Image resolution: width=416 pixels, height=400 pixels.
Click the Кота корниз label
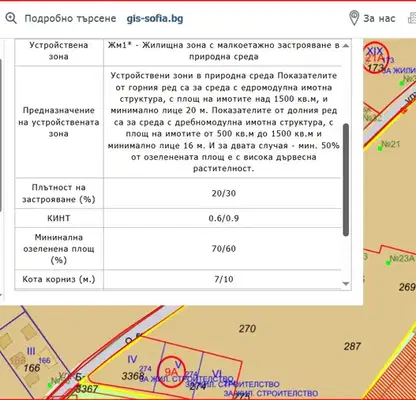[x=59, y=279]
